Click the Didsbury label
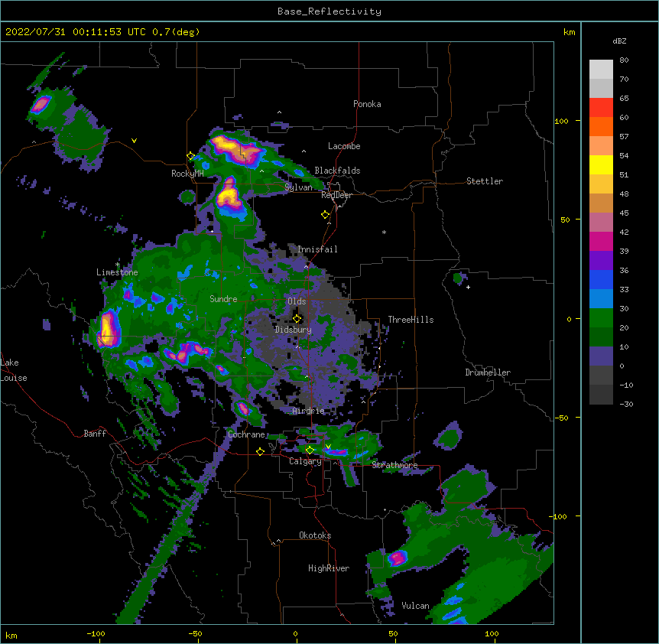Viewport: 659px width, 644px height. point(294,330)
